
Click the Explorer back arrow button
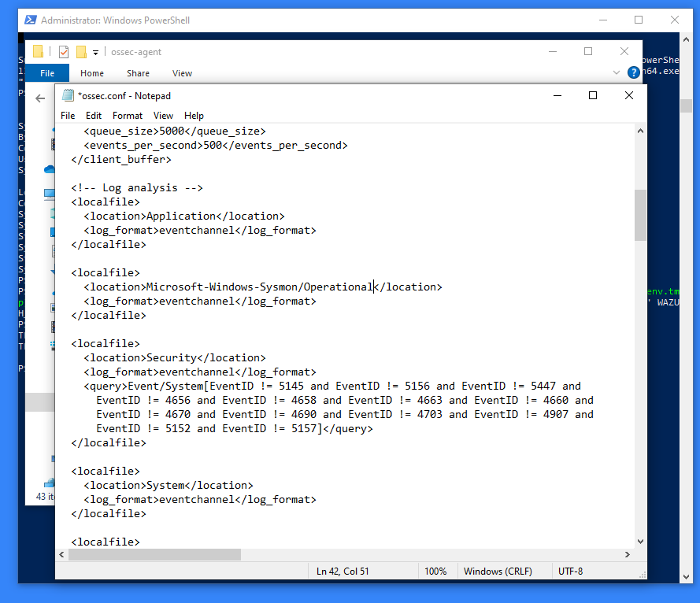(40, 98)
